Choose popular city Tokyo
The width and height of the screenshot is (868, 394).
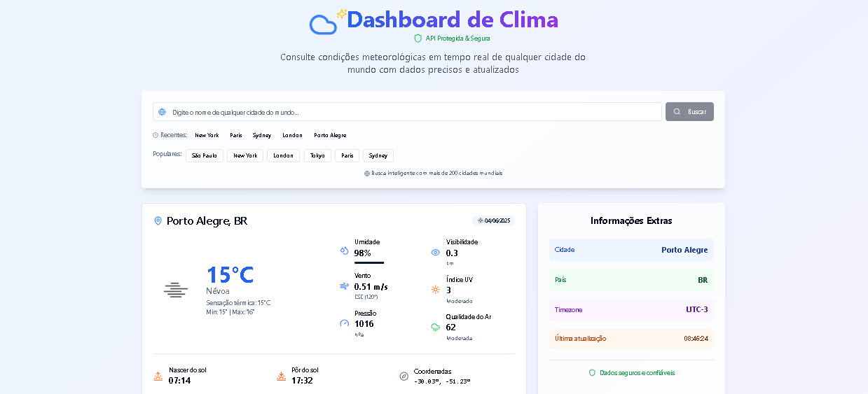point(317,155)
